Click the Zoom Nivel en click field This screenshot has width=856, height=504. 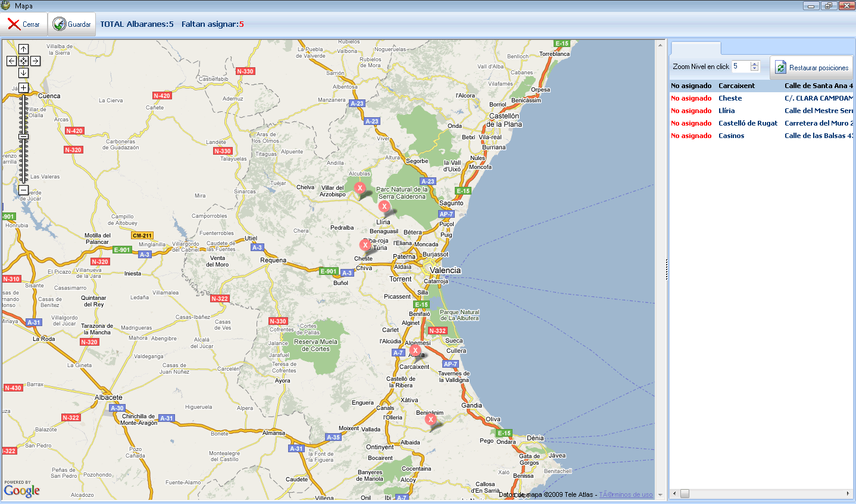tap(741, 67)
